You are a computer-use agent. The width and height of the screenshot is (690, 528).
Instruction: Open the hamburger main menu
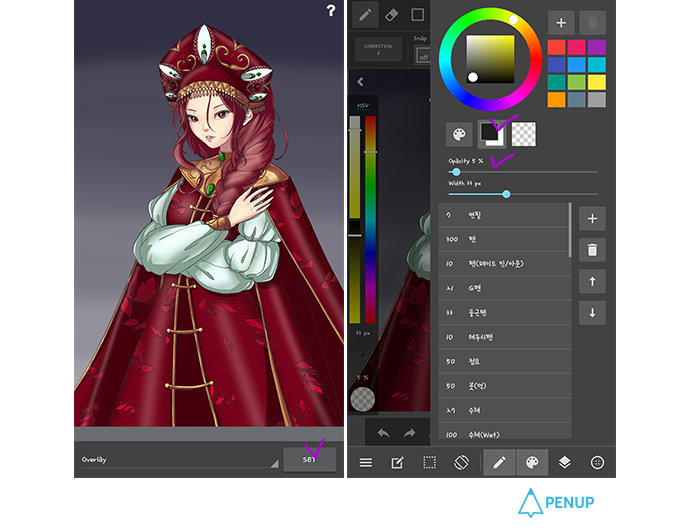[x=365, y=462]
